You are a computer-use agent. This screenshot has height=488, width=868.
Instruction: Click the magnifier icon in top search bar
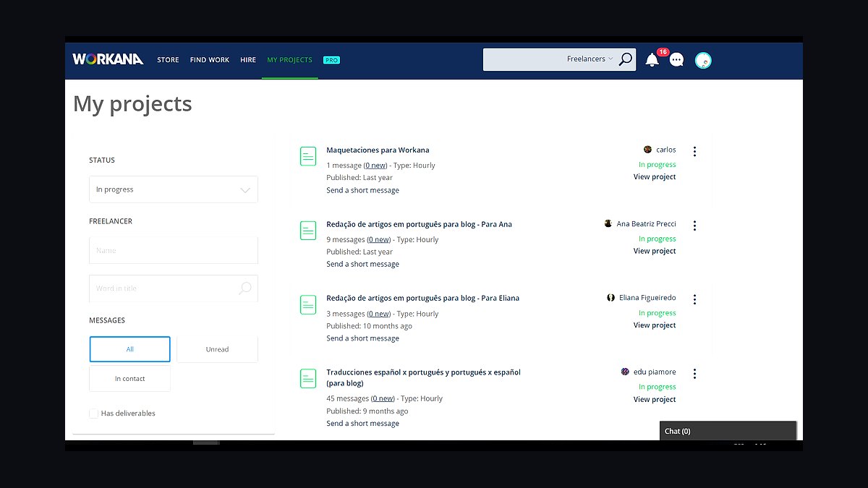tap(626, 59)
